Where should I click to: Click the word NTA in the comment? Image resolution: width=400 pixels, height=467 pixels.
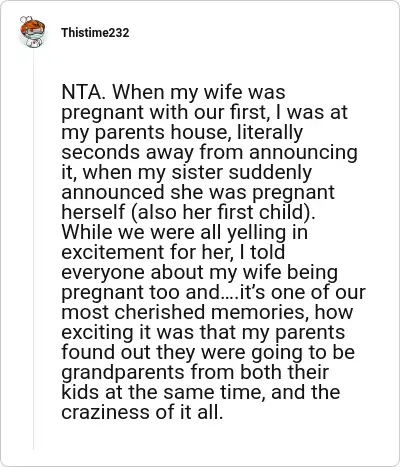[82, 92]
